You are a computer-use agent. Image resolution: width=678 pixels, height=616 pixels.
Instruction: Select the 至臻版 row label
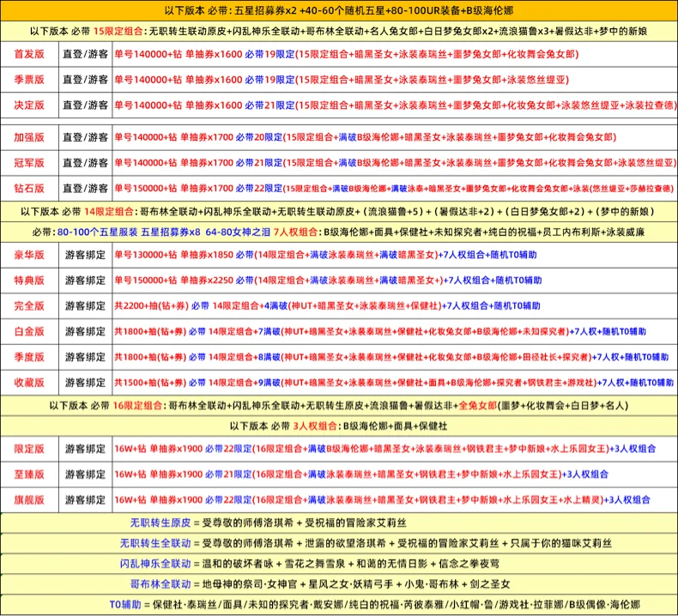29,474
